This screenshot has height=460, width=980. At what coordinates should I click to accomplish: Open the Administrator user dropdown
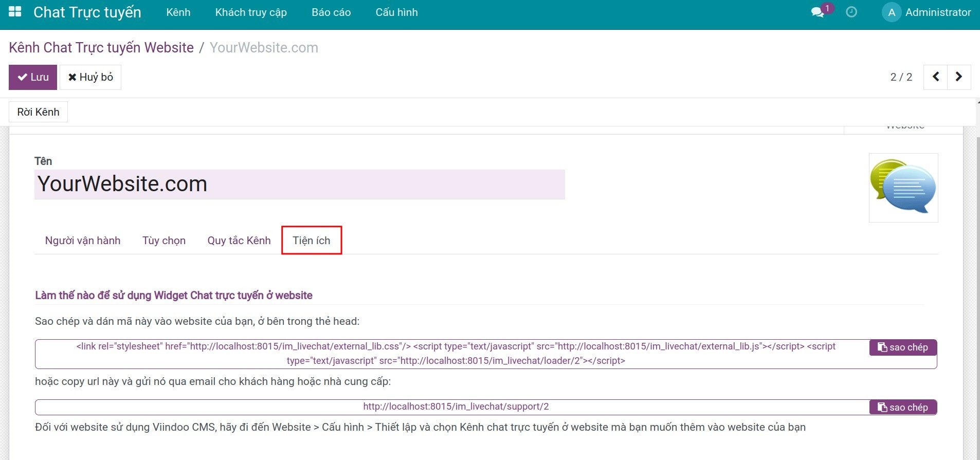click(938, 12)
